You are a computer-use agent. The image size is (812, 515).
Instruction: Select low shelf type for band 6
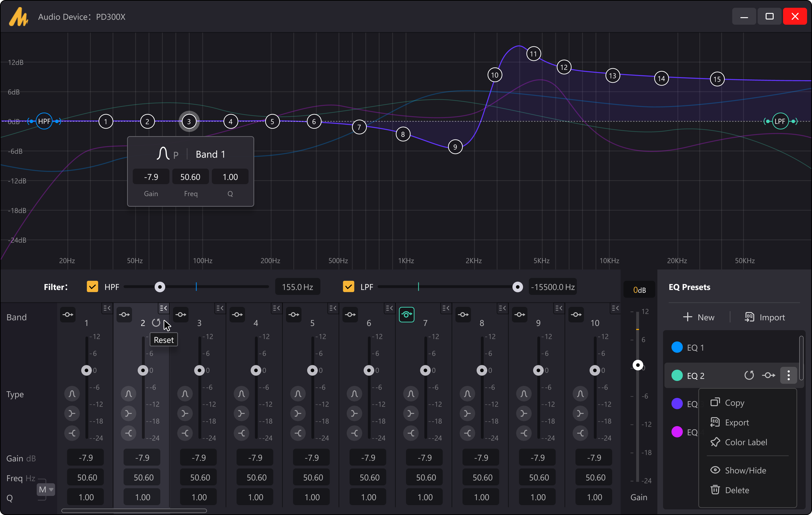(354, 413)
